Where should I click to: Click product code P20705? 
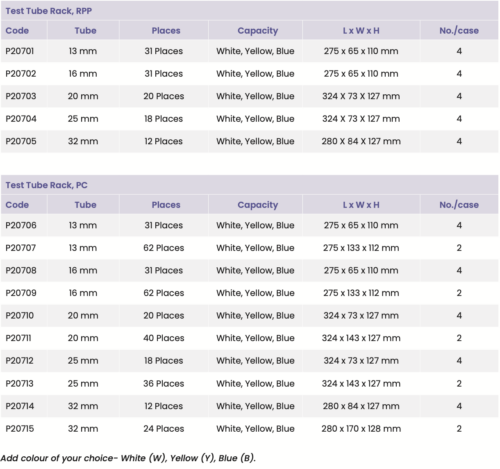pos(21,141)
